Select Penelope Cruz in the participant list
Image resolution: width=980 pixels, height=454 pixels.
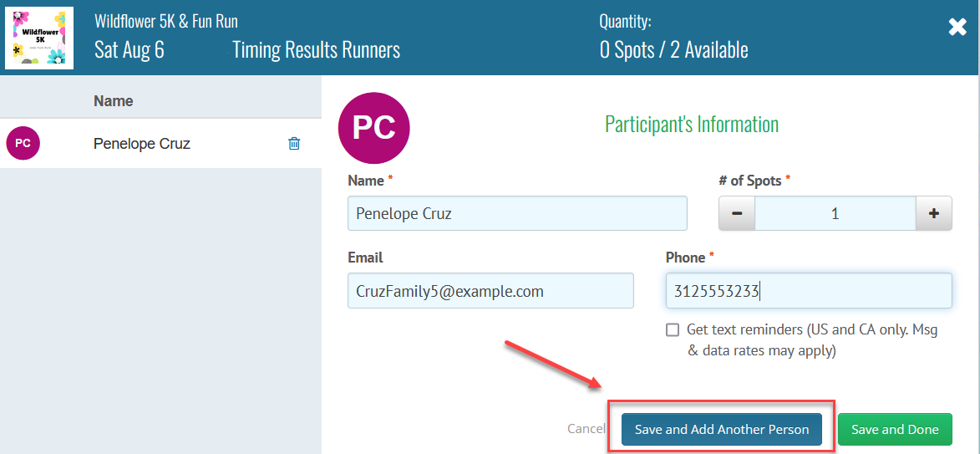click(x=142, y=144)
